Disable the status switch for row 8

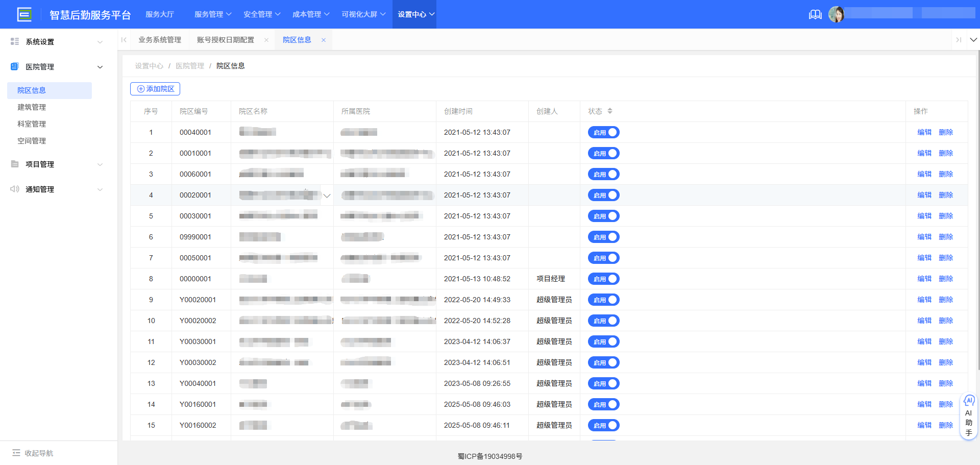[603, 279]
